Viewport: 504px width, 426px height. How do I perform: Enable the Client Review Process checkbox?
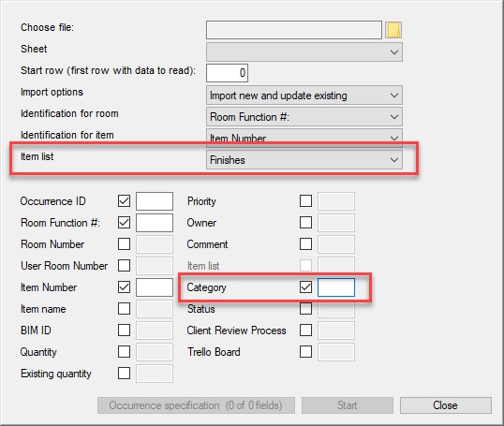305,331
